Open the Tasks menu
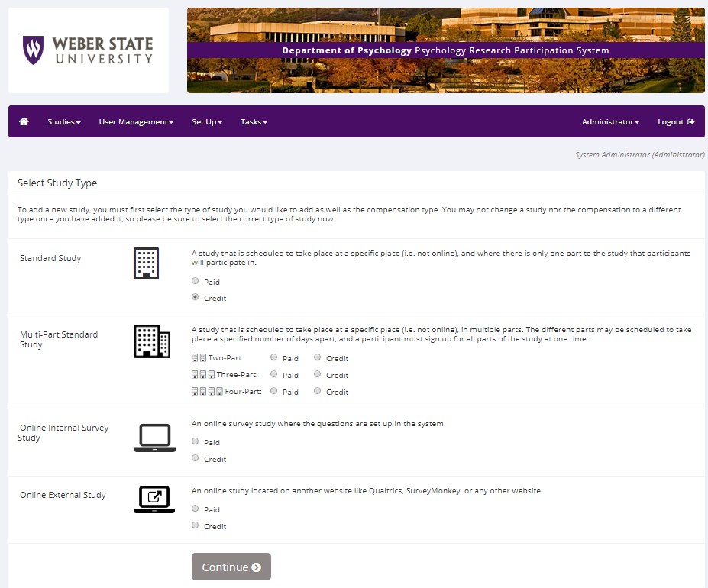 (254, 122)
